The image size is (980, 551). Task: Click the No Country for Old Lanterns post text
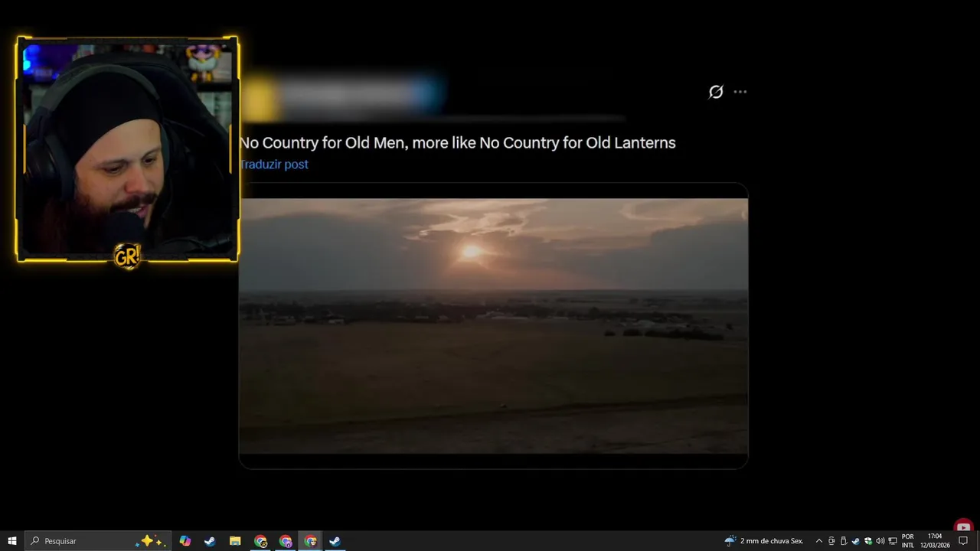[x=457, y=142]
